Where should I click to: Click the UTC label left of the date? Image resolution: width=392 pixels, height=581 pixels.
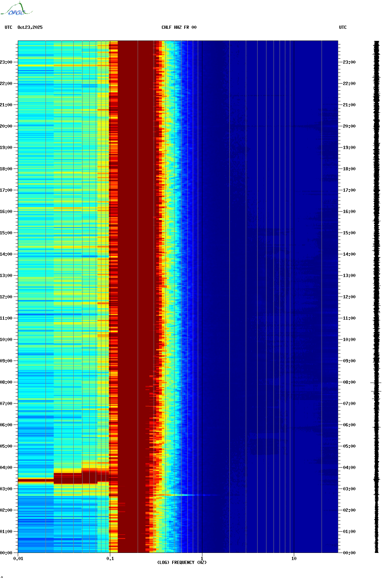point(9,27)
